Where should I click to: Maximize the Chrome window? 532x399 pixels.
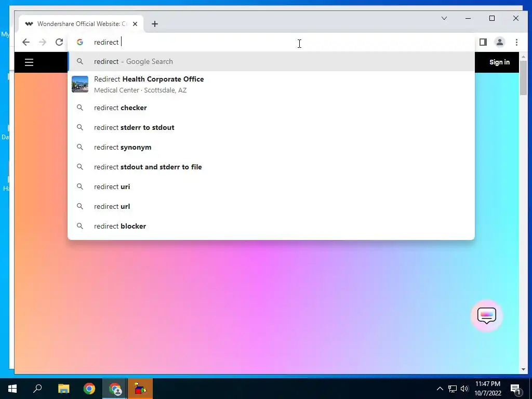[x=492, y=18]
